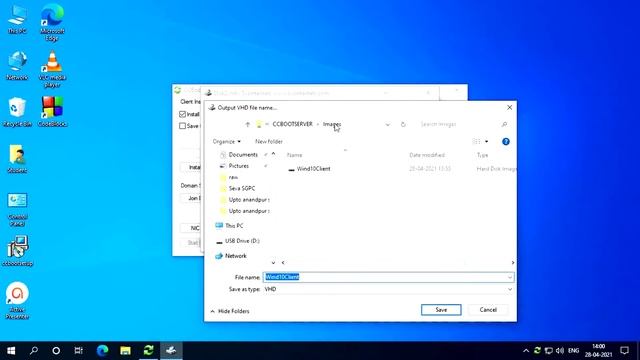The image size is (640, 360).
Task: Launch Active Presenter shortcut
Action: pyautogui.click(x=17, y=300)
